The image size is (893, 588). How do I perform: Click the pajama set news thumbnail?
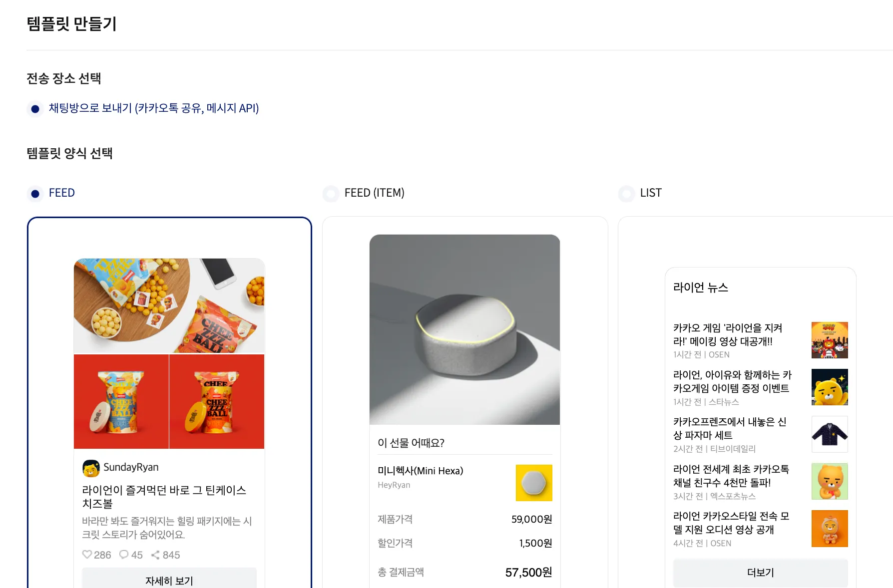coord(830,434)
